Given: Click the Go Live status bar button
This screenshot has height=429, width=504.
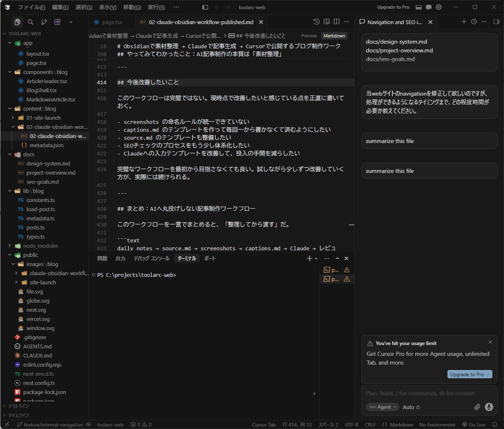Looking at the screenshot, I should coord(474,425).
